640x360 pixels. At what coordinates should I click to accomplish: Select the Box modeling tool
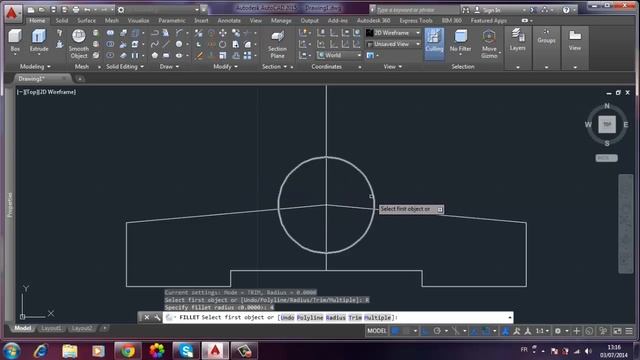[15, 41]
